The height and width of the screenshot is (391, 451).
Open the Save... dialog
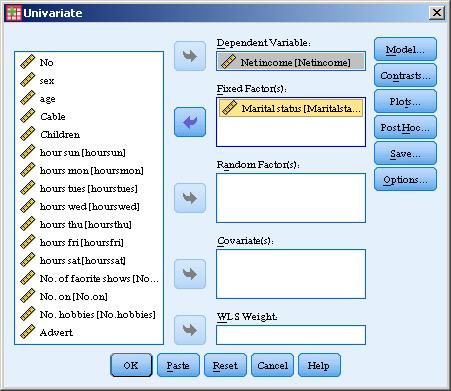click(x=405, y=154)
